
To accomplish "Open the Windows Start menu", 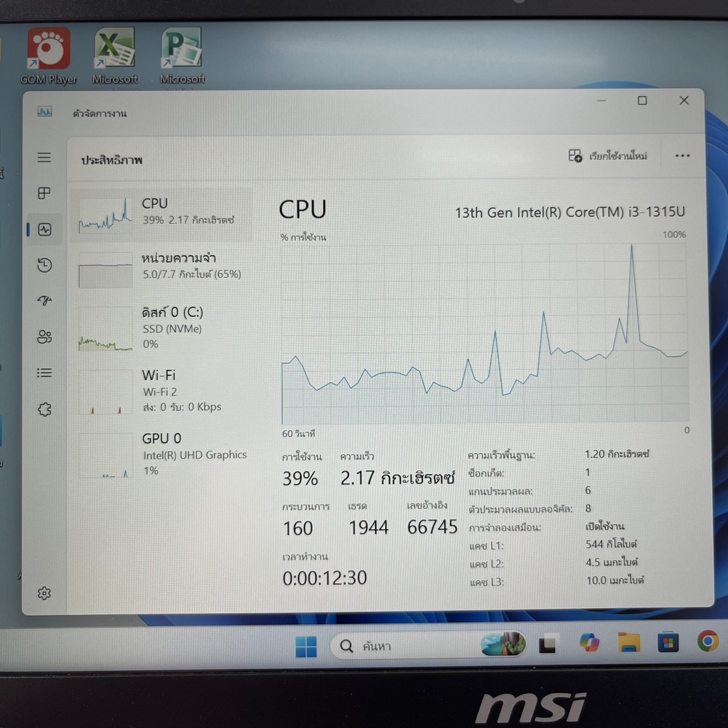I will coord(306,646).
